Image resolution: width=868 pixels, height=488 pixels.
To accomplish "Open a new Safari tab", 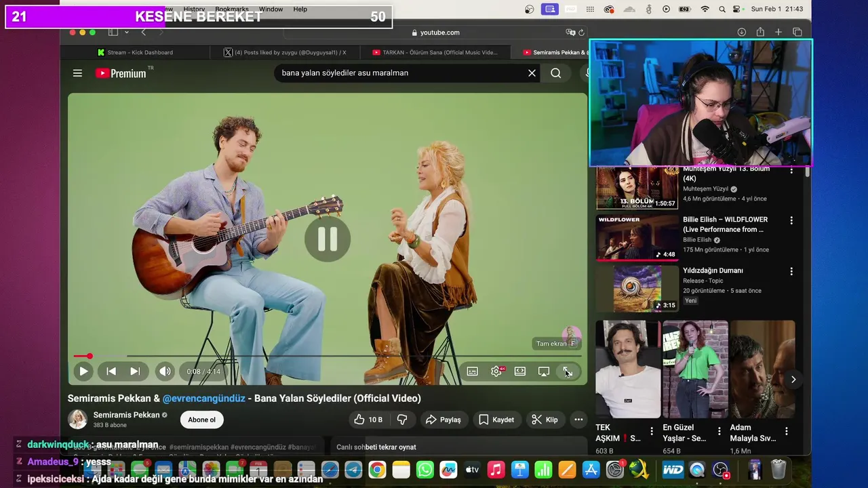I will [x=778, y=33].
